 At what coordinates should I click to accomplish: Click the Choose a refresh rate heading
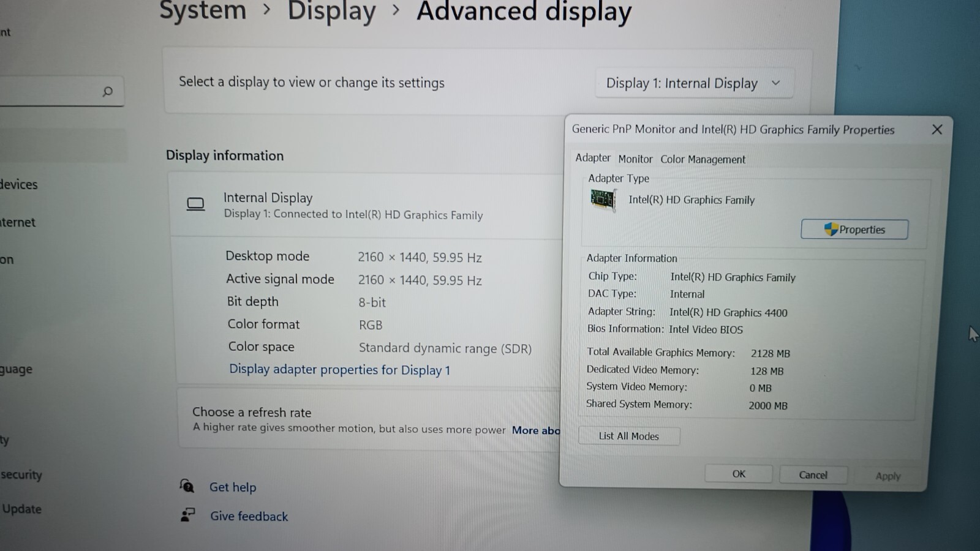coord(252,412)
